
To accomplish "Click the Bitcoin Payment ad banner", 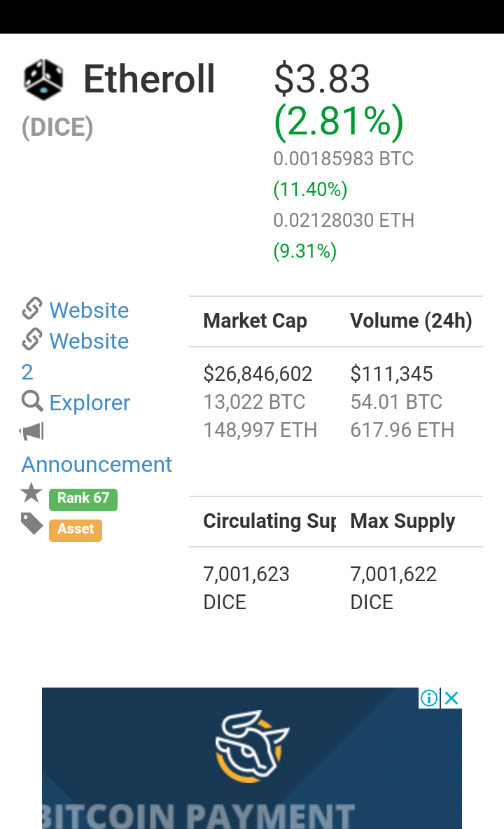I will point(252,758).
